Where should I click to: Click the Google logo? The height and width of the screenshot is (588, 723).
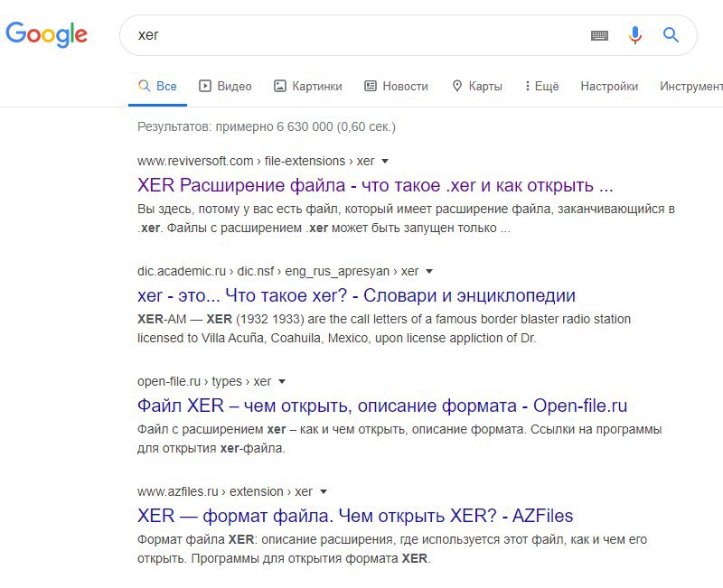[x=47, y=34]
